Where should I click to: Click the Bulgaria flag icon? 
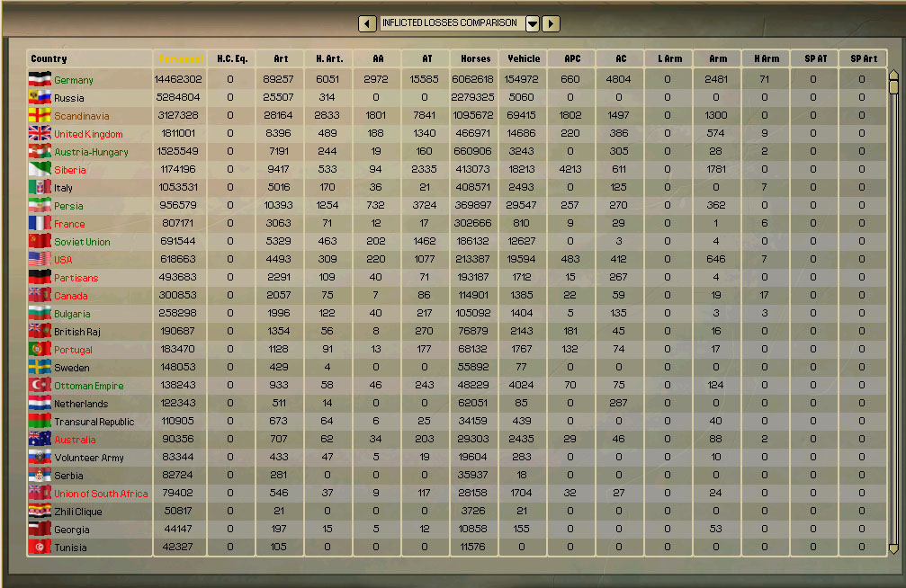40,313
